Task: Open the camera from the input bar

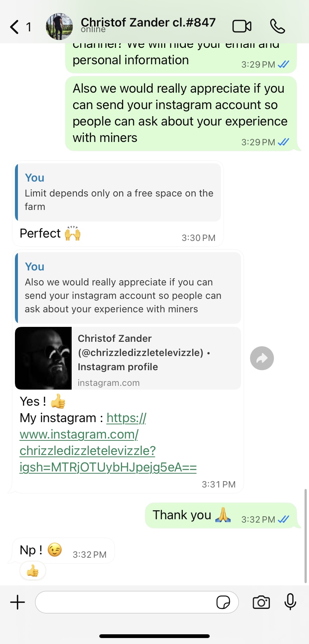Action: (x=261, y=602)
